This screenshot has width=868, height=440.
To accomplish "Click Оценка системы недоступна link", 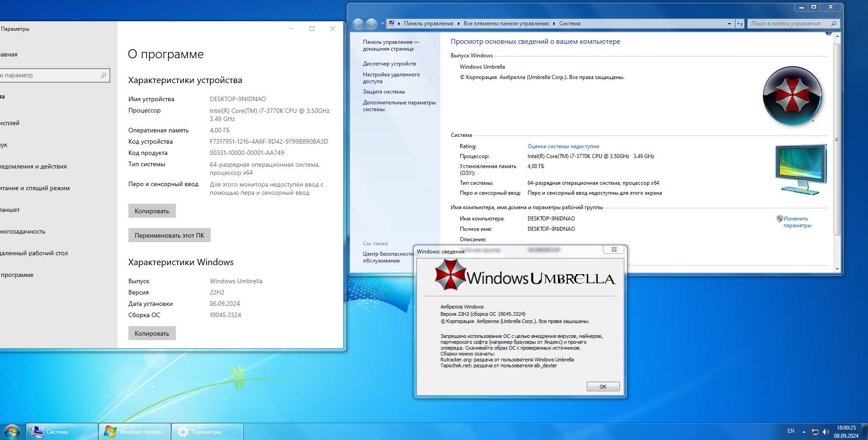I will tap(563, 146).
